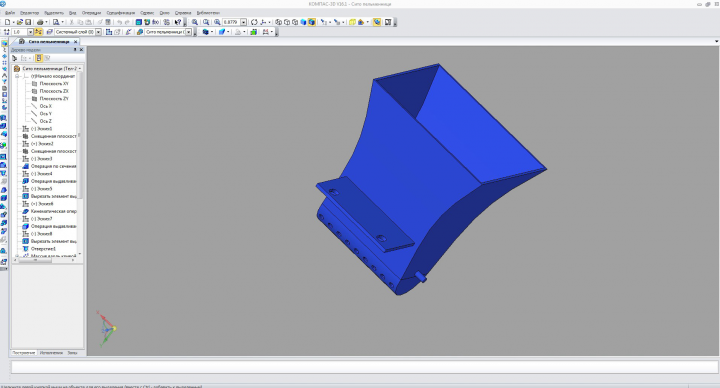Toggle model tree structure view button
Viewport: 720px width, 388px height.
39,58
